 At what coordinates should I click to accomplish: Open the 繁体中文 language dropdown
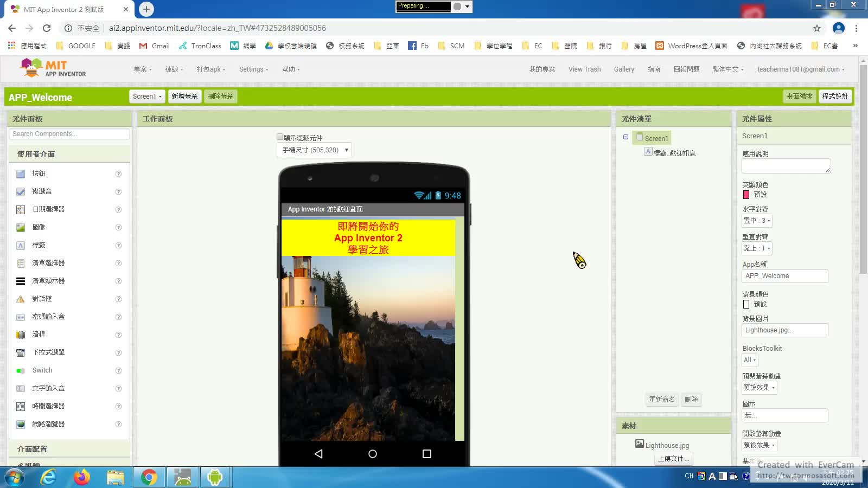[728, 69]
